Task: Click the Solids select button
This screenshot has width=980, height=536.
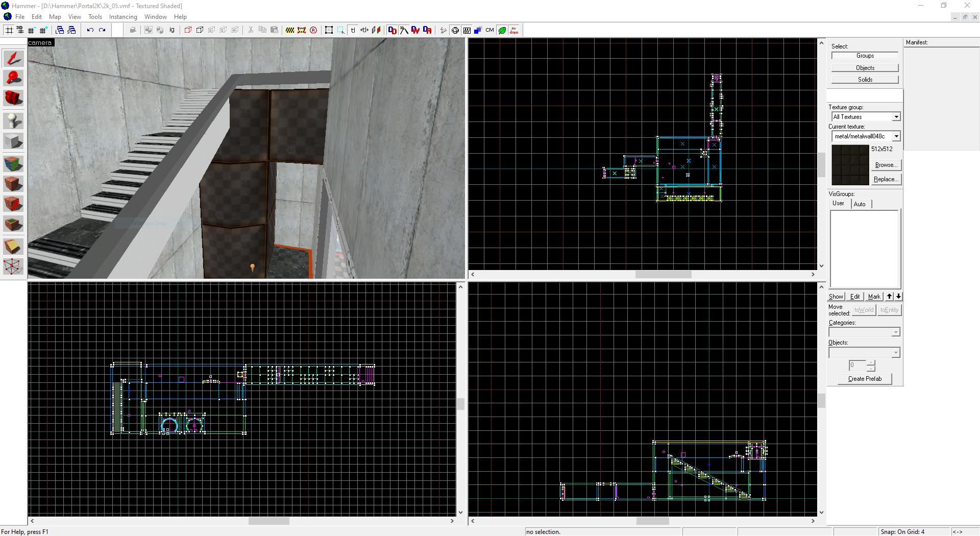Action: click(x=865, y=80)
